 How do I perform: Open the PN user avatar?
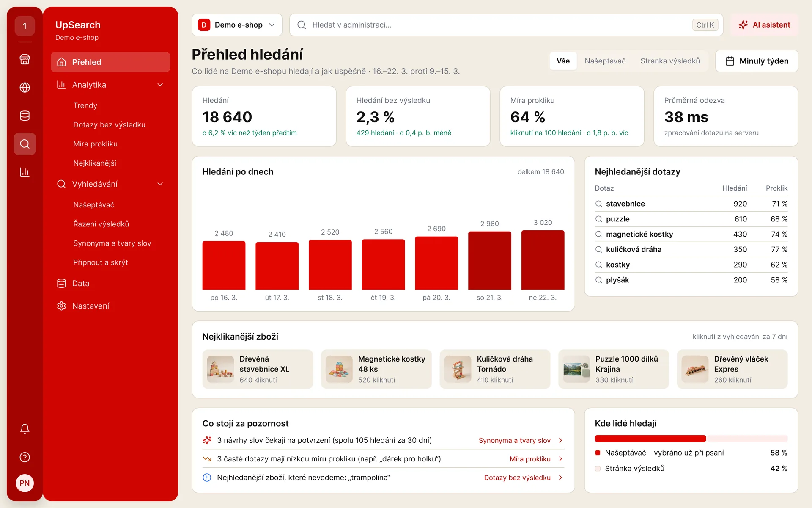click(25, 483)
